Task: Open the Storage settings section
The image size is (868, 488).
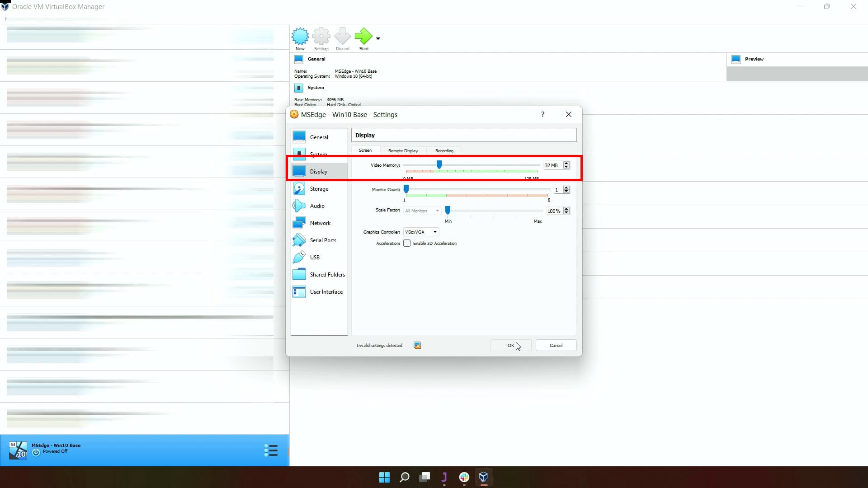Action: (x=318, y=188)
